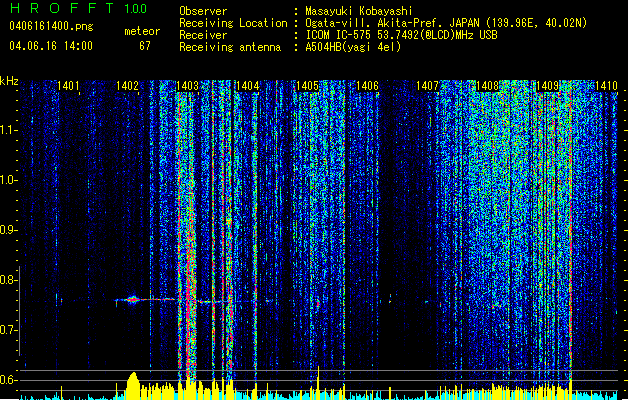Click the observer name Masayuki Kobayashi
The height and width of the screenshot is (400, 629).
pos(359,11)
